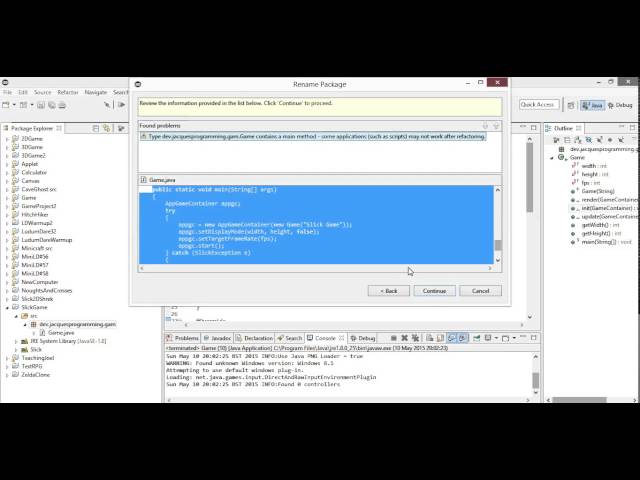Switch to the Declaration tab
The height and width of the screenshot is (480, 640).
pyautogui.click(x=254, y=338)
